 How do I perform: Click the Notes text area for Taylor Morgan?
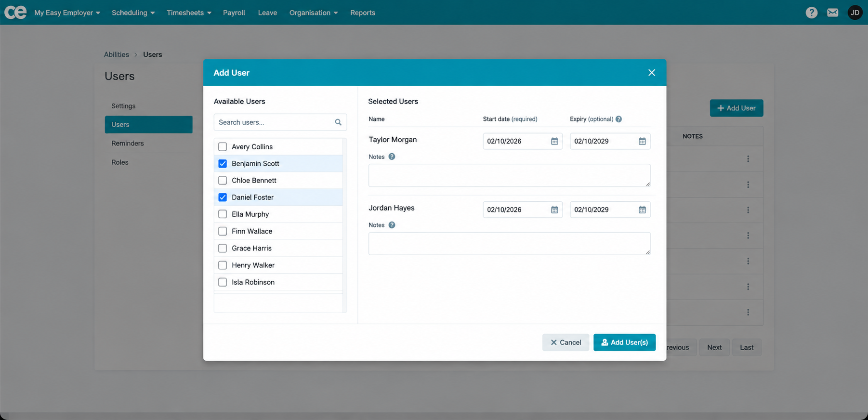509,175
